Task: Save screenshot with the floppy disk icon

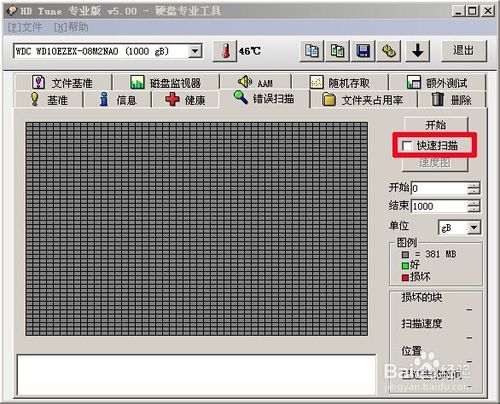Action: click(x=363, y=51)
